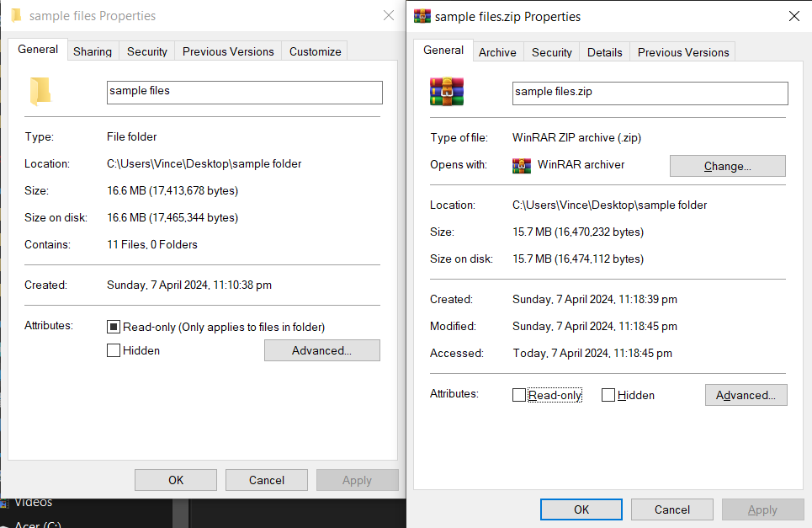View the Details tab for the zip file
The width and height of the screenshot is (812, 528).
604,52
